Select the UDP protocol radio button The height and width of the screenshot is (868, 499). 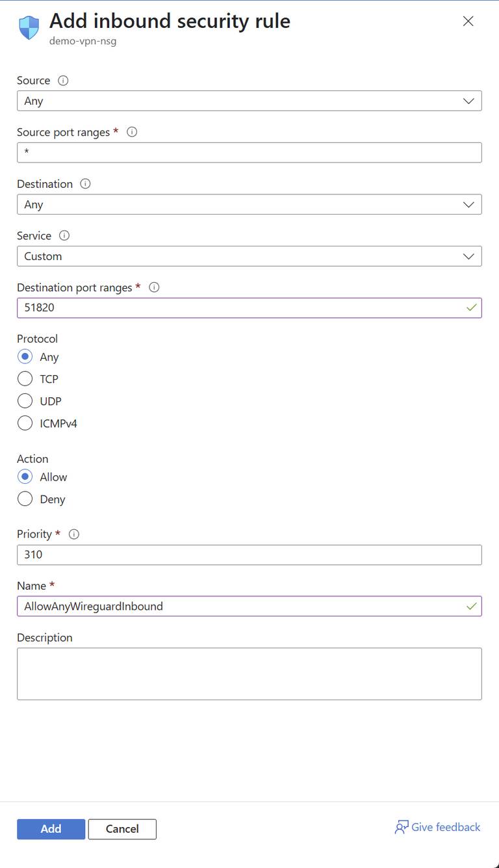(25, 401)
